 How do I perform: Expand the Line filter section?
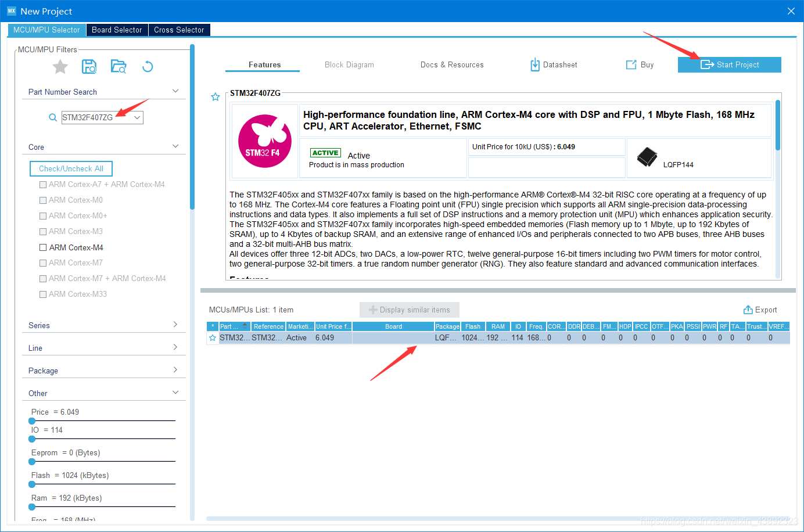[175, 347]
